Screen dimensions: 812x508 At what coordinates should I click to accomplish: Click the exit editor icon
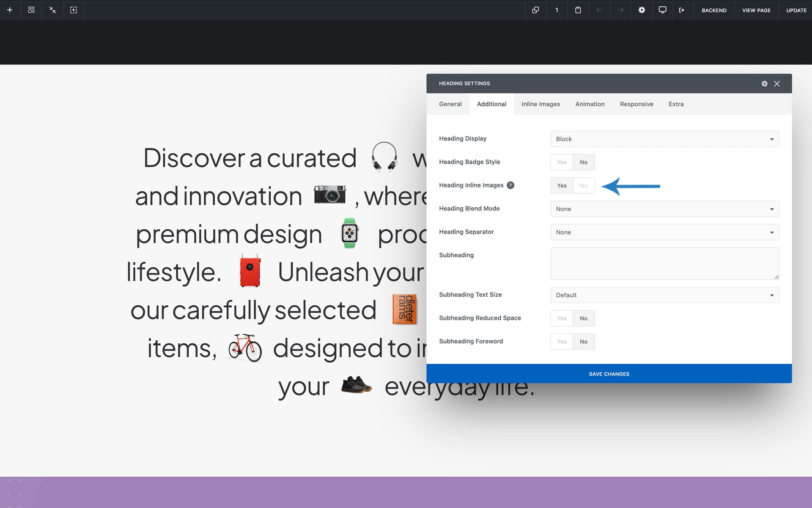tap(682, 10)
